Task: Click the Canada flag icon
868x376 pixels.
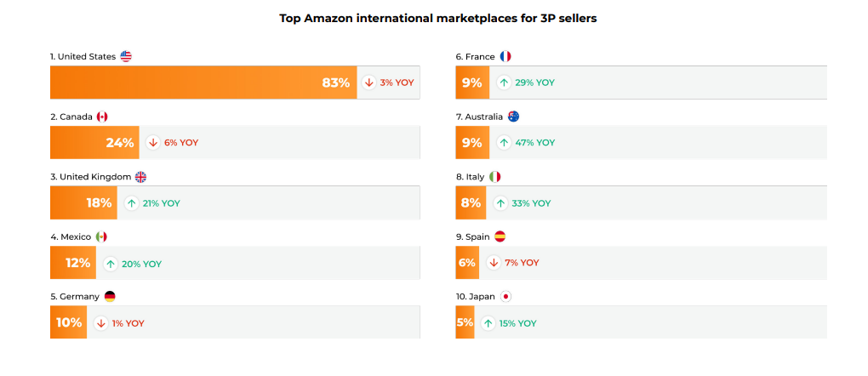Action: pyautogui.click(x=102, y=117)
